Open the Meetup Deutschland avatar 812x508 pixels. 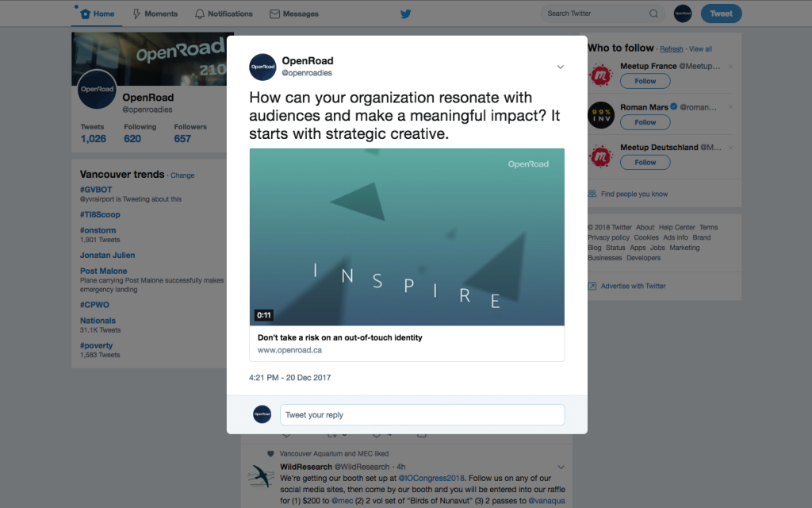601,156
